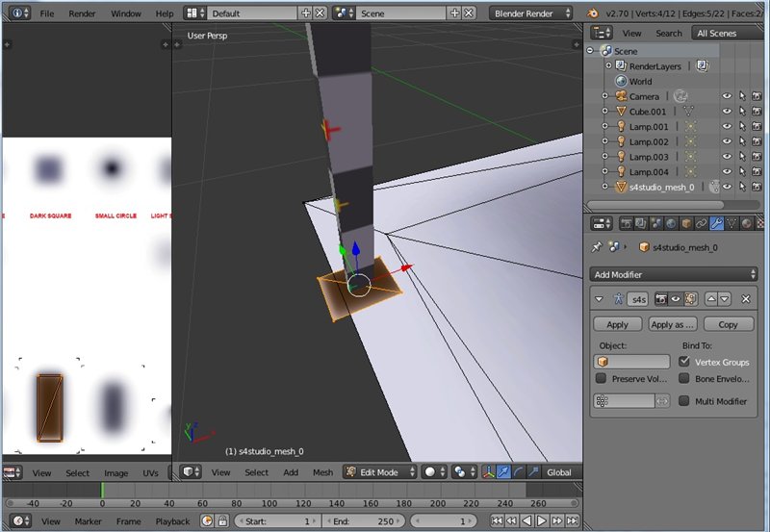Open the Edit Mode selector dropdown
This screenshot has width=770, height=532.
click(380, 472)
